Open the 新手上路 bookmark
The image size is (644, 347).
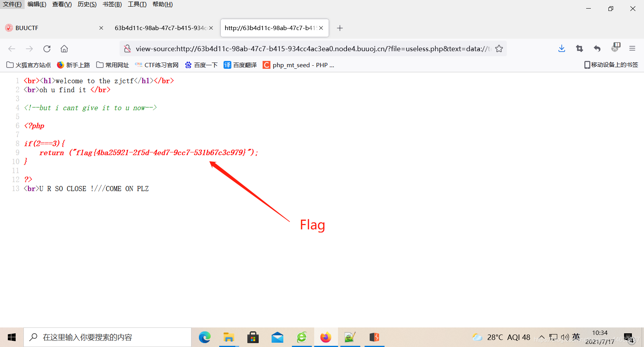73,65
